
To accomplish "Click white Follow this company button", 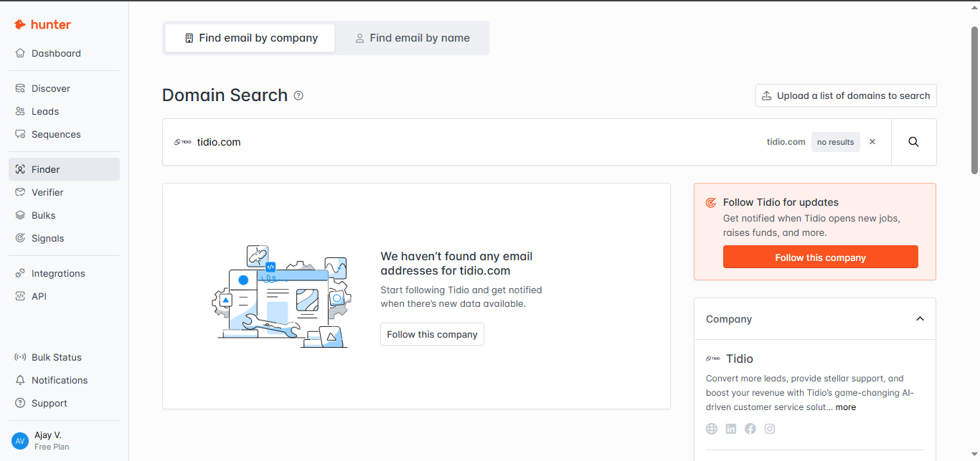I will 432,334.
